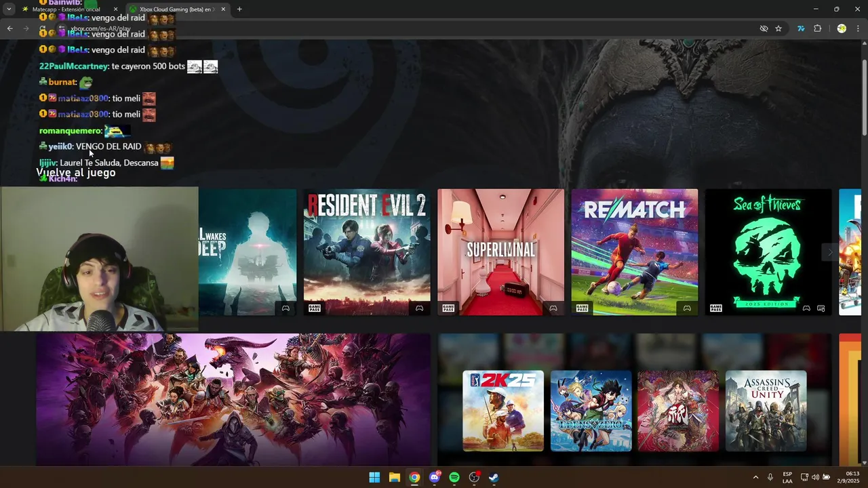This screenshot has width=868, height=488.
Task: Open the volume speaker tray icon
Action: pos(815,477)
